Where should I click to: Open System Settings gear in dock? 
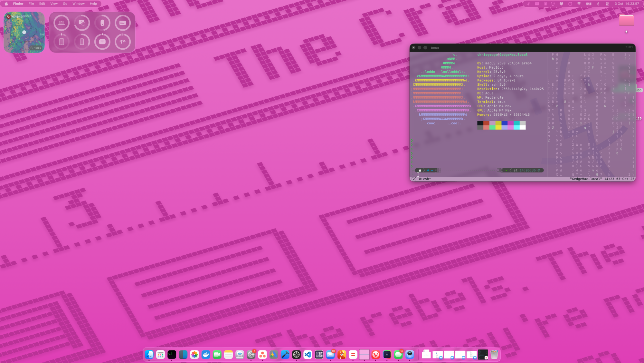[x=251, y=355]
